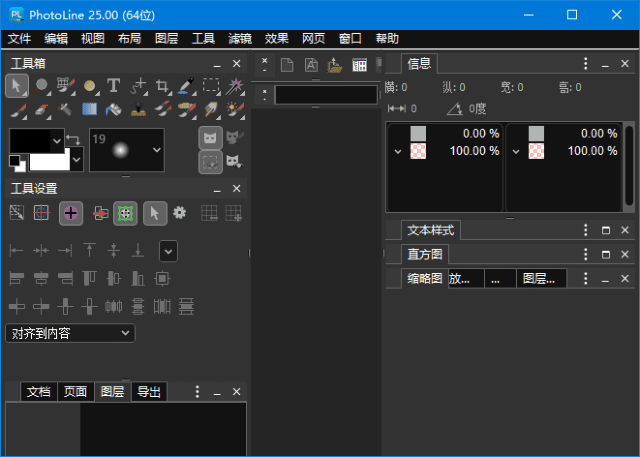Select the Gradient tool

pyautogui.click(x=90, y=109)
